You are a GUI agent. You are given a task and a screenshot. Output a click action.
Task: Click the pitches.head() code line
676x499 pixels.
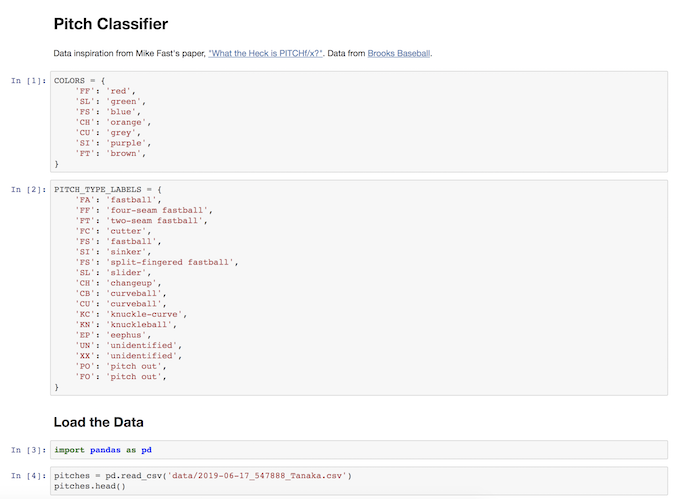(x=90, y=486)
